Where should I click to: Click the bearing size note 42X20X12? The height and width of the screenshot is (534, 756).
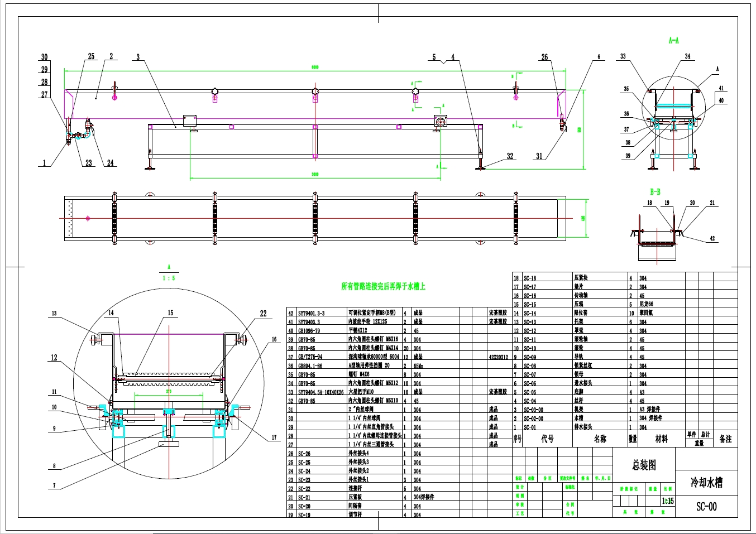pos(499,357)
